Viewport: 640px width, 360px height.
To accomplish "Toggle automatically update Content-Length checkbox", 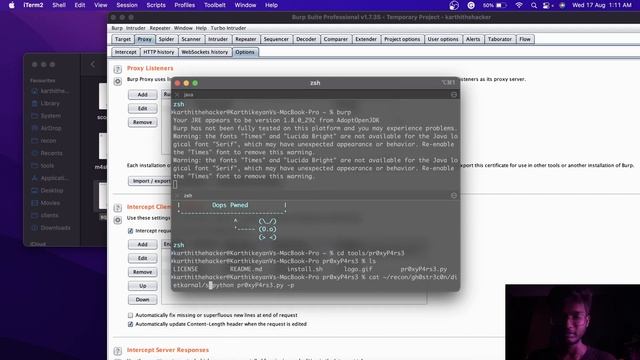I will tap(131, 324).
